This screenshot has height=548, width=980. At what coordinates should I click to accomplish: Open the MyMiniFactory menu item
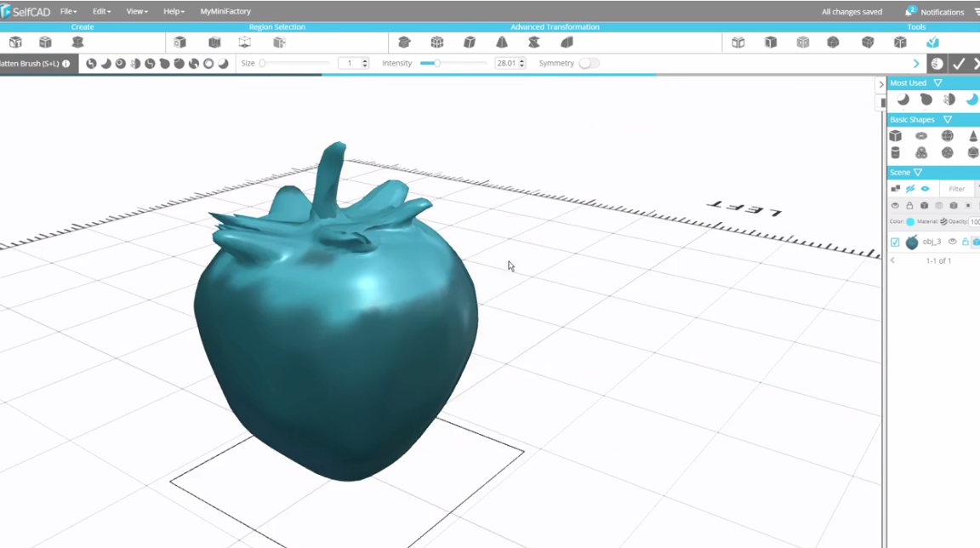[x=225, y=11]
